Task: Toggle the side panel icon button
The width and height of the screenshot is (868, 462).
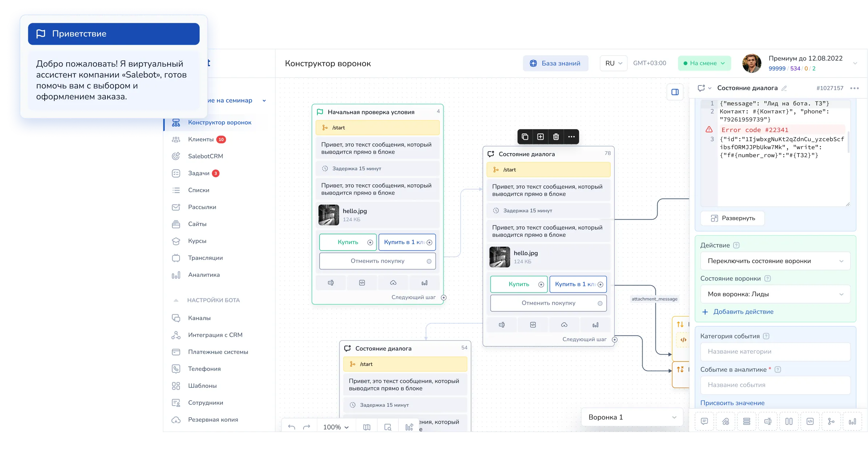Action: (675, 92)
